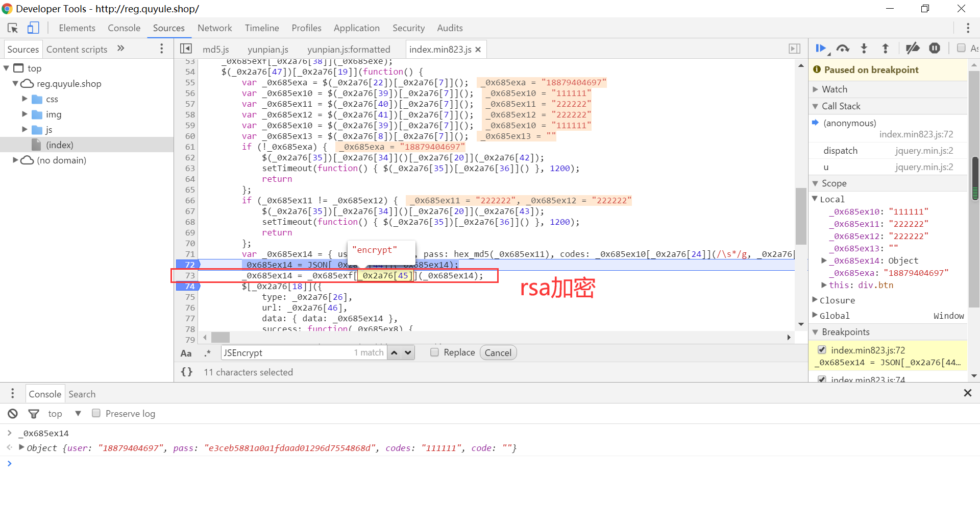Expand the js folder

tap(24, 129)
